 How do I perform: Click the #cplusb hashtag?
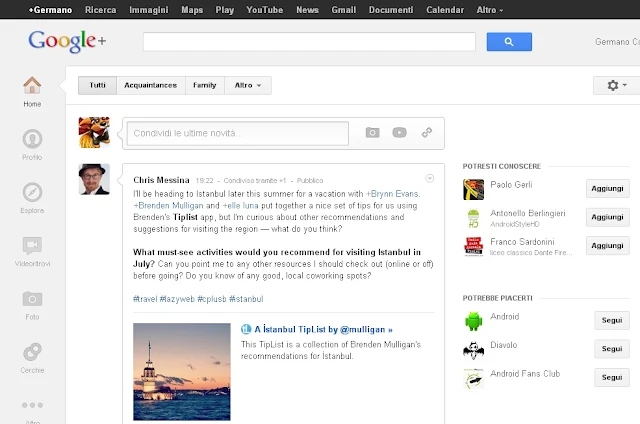click(x=212, y=299)
